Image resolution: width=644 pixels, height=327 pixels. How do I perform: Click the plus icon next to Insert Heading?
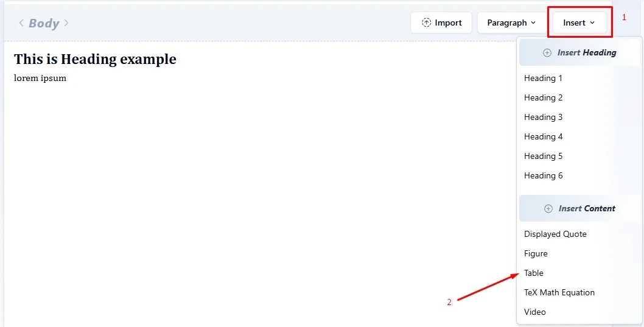click(x=547, y=53)
